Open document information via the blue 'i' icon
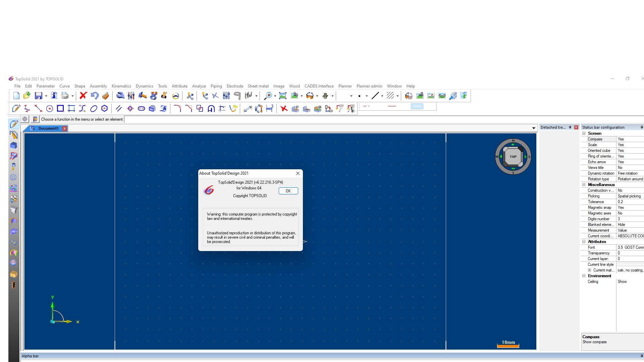 pos(54,96)
